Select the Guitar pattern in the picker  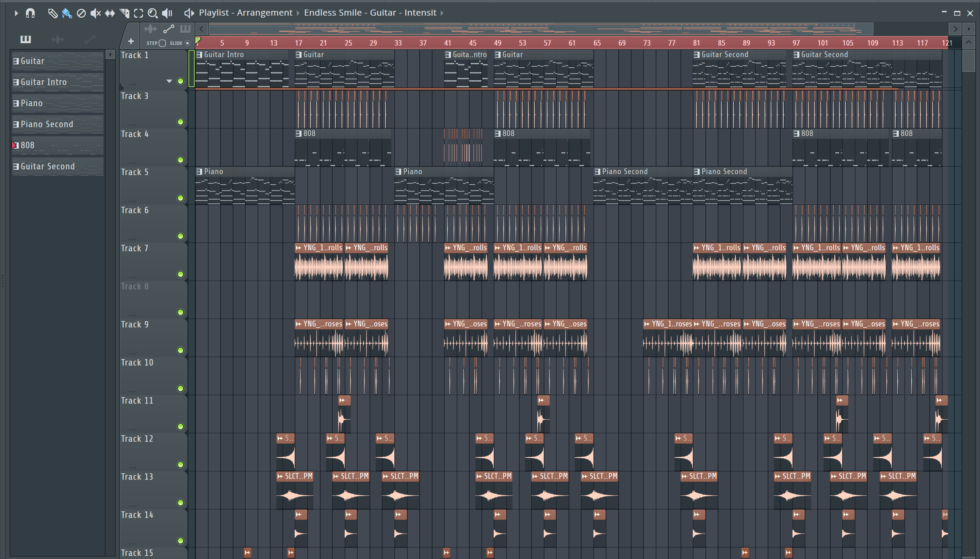[58, 61]
